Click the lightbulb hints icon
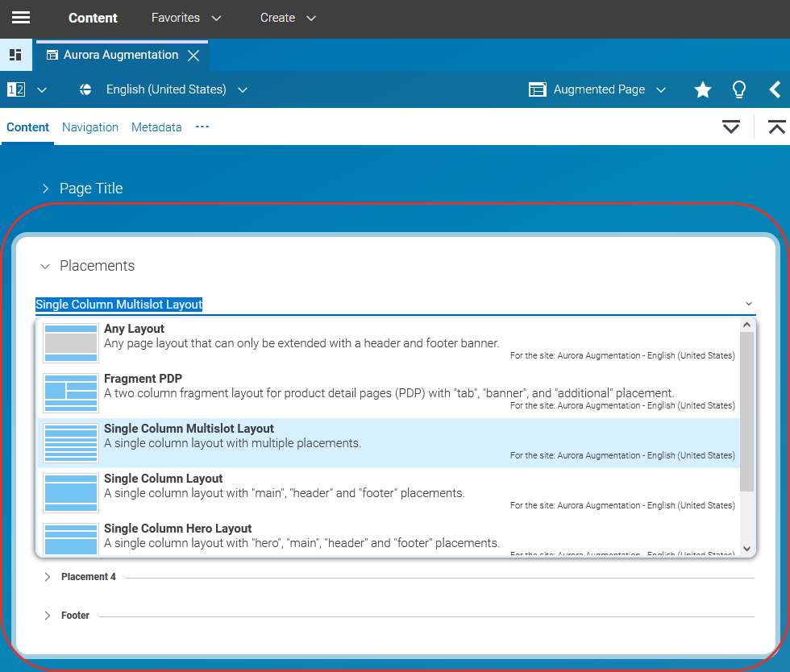Screen dimensions: 790x672 point(739,89)
